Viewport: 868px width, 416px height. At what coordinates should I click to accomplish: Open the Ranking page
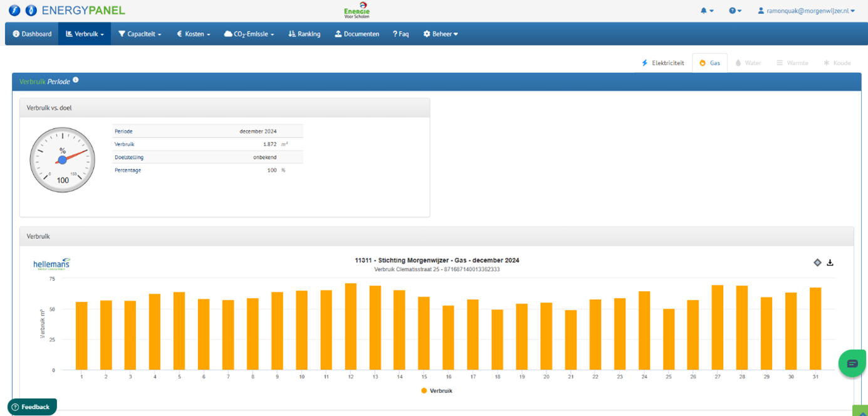coord(304,34)
